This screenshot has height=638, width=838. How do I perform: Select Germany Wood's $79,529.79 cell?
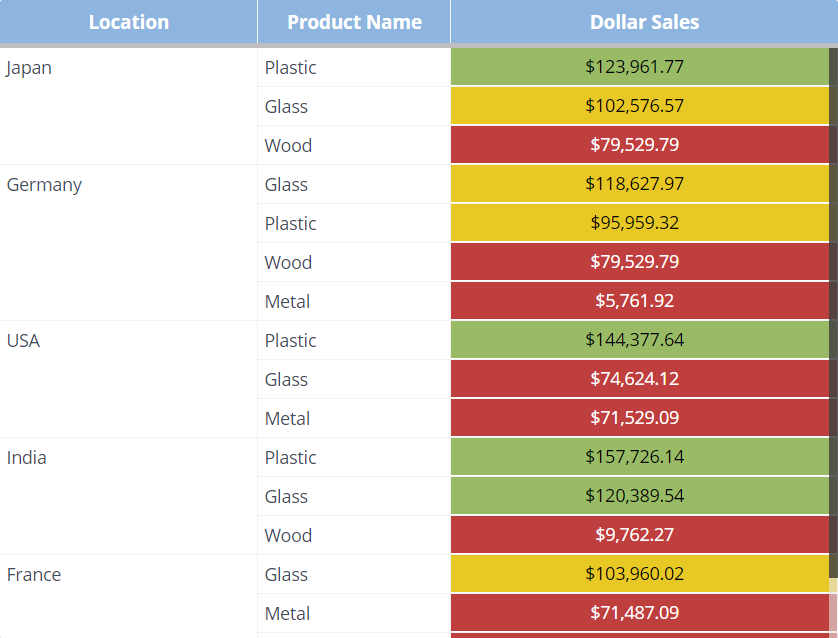[640, 262]
